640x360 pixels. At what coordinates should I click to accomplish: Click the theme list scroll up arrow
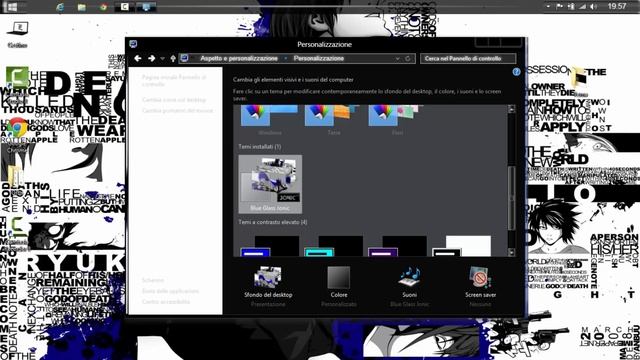pyautogui.click(x=511, y=109)
